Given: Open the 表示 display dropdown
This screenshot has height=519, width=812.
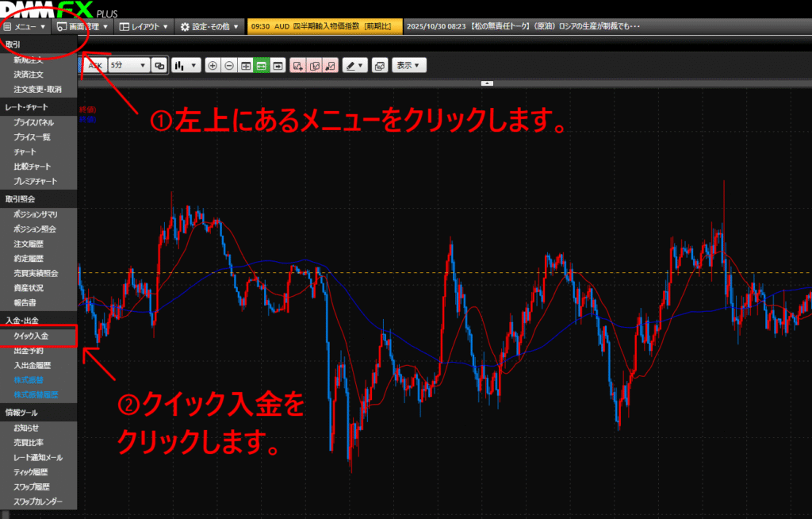Looking at the screenshot, I should (x=409, y=65).
